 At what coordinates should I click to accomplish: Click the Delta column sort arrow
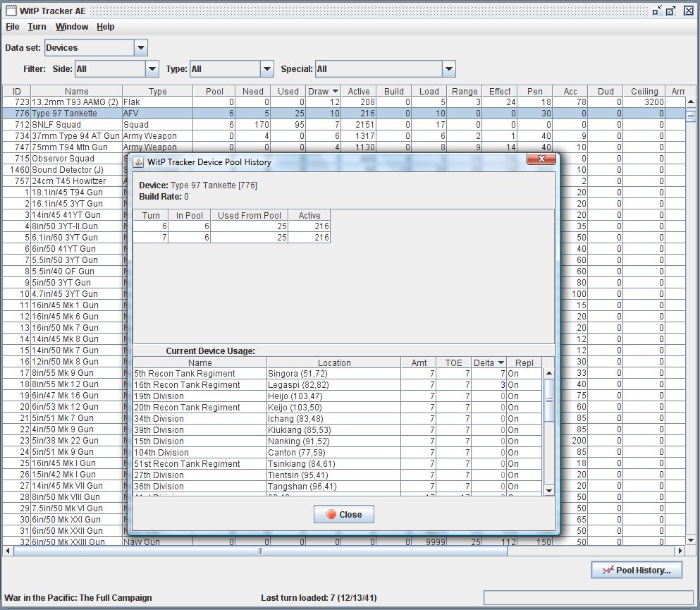tap(501, 362)
